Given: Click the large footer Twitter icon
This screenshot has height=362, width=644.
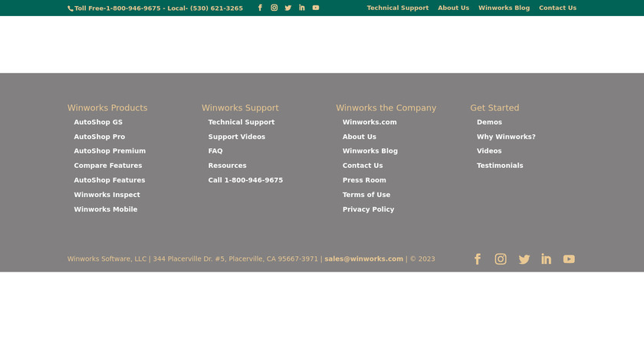Looking at the screenshot, I should pos(524,259).
